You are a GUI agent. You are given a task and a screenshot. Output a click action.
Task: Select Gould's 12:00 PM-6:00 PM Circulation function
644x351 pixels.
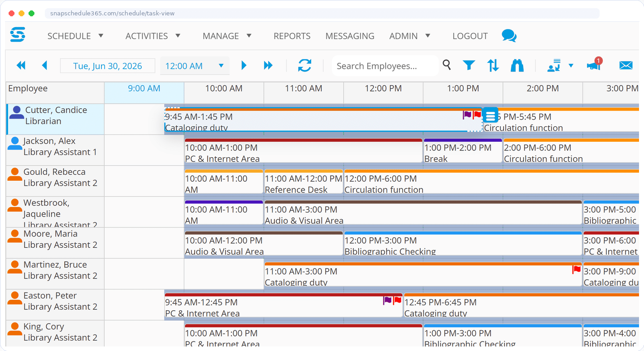pos(491,182)
